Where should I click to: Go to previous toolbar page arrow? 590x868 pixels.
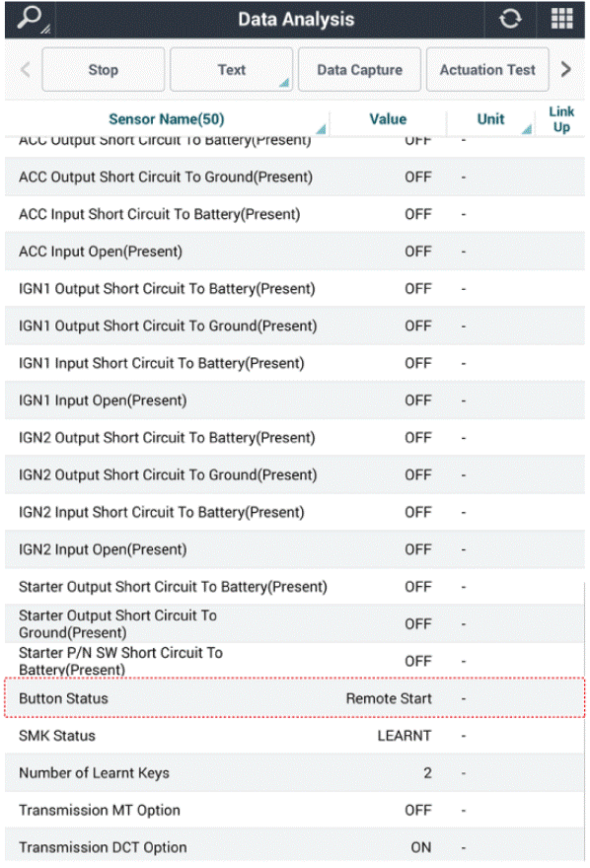(x=25, y=70)
